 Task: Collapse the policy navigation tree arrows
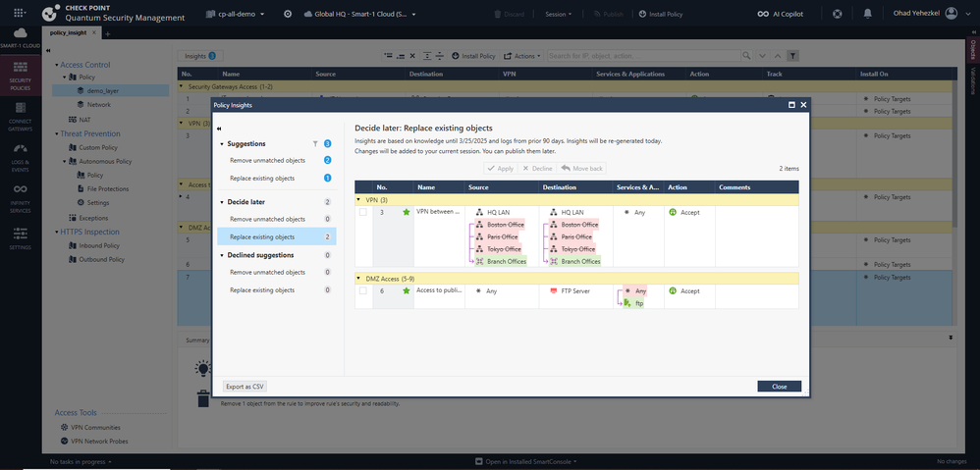pyautogui.click(x=49, y=51)
